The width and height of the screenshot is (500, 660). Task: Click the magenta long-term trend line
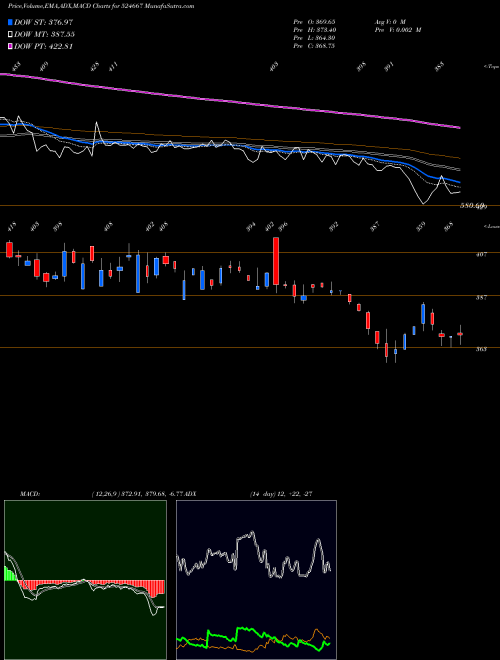pyautogui.click(x=229, y=101)
